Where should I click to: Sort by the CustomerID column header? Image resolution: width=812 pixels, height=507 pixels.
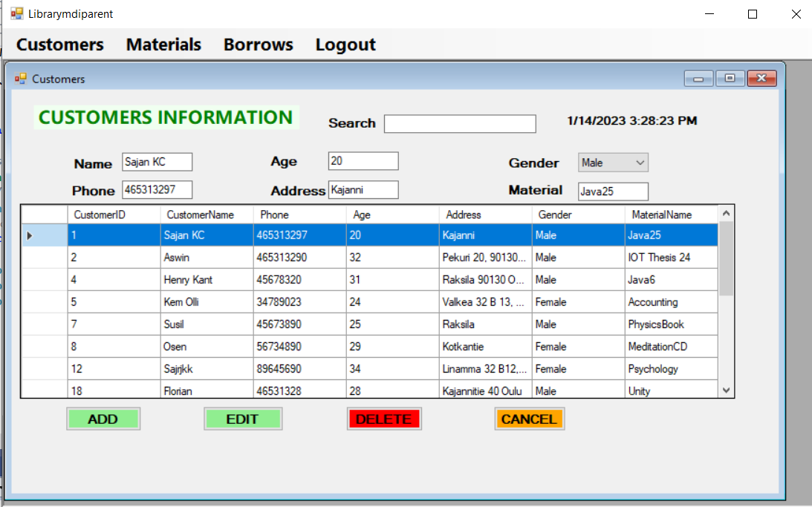pyautogui.click(x=114, y=215)
